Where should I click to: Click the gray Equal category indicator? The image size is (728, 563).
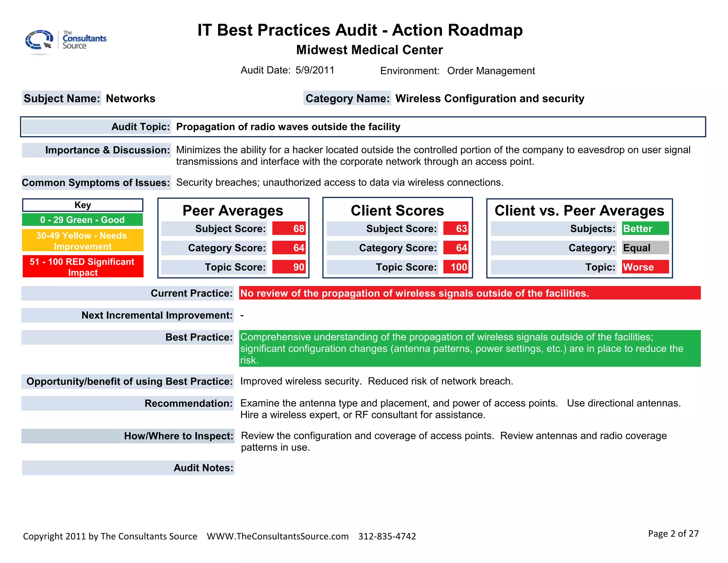(x=645, y=248)
